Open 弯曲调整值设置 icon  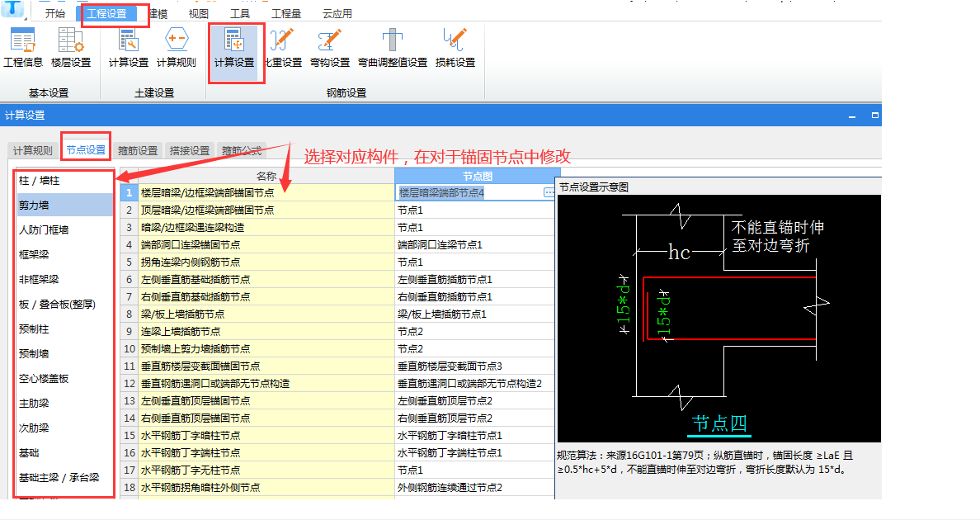click(393, 48)
